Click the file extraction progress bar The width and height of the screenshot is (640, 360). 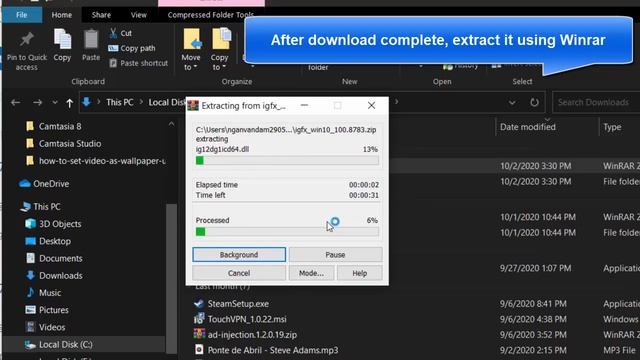287,160
